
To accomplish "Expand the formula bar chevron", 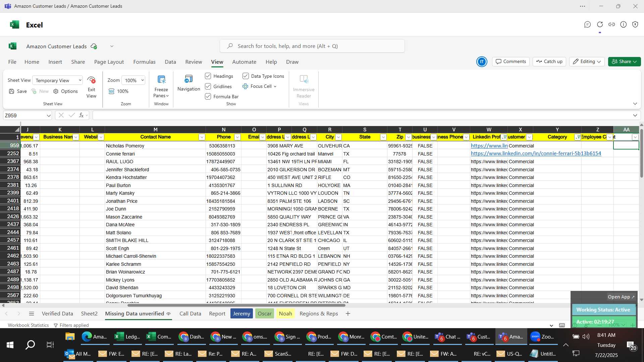I will point(635,116).
